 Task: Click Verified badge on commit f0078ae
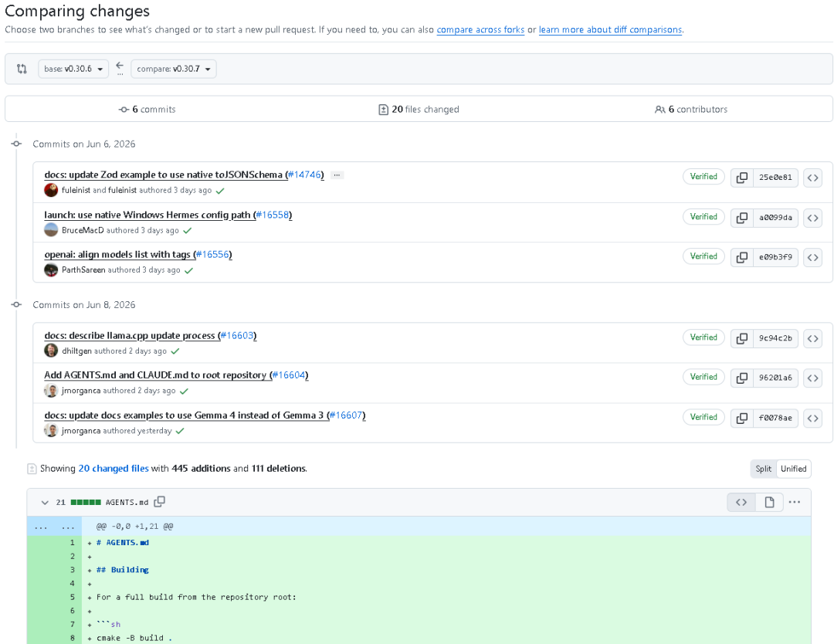pyautogui.click(x=703, y=418)
